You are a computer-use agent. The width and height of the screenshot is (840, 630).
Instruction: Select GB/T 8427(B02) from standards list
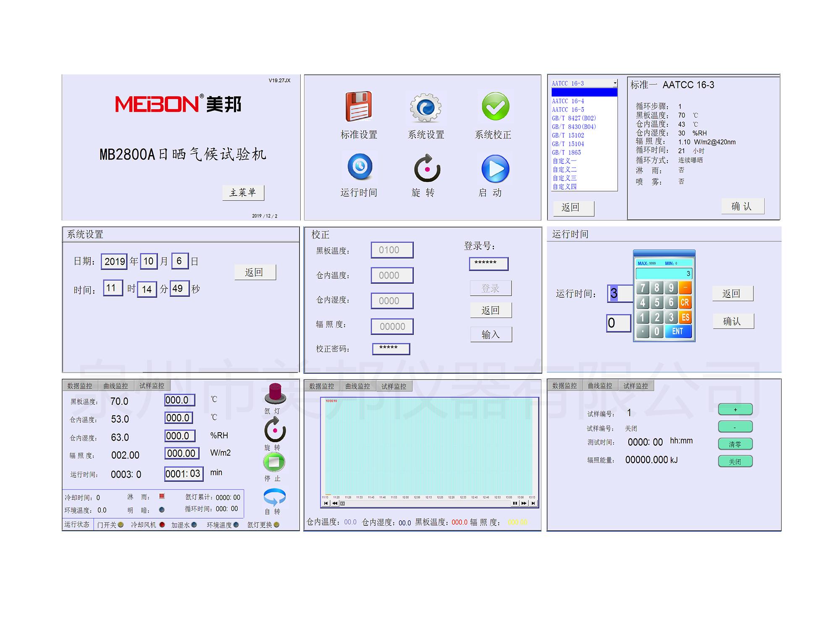pos(574,118)
